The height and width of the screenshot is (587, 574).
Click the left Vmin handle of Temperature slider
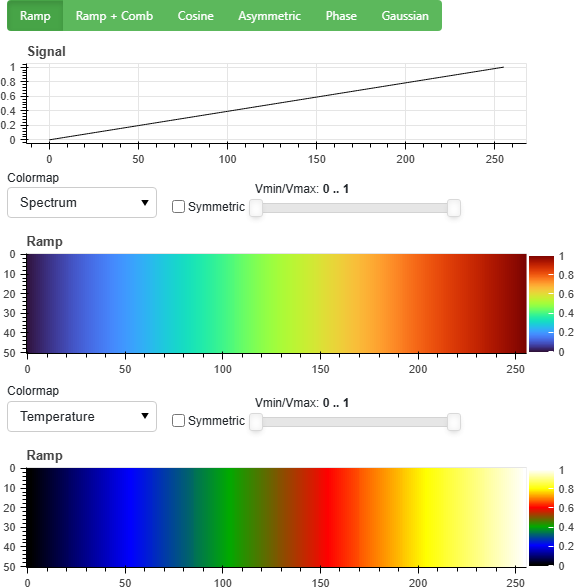click(256, 422)
